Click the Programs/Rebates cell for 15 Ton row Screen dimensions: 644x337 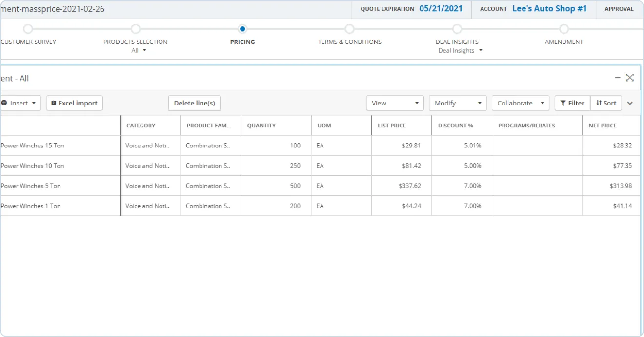pyautogui.click(x=537, y=146)
